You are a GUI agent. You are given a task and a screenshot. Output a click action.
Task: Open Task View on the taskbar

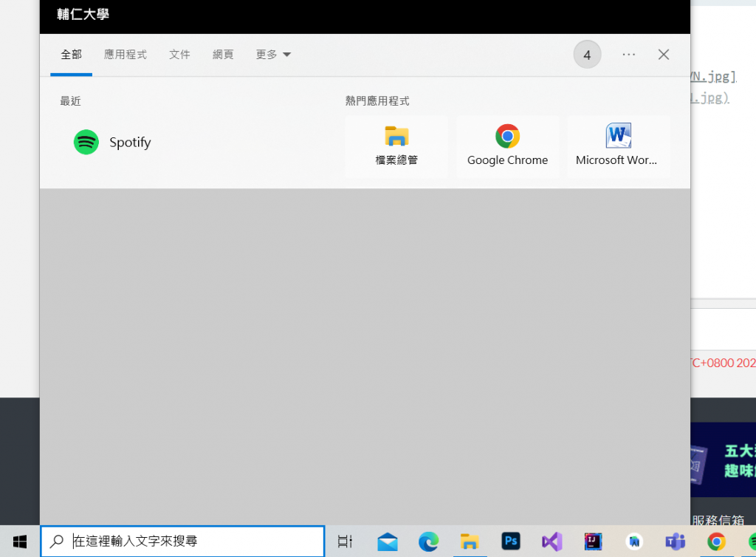(x=345, y=541)
